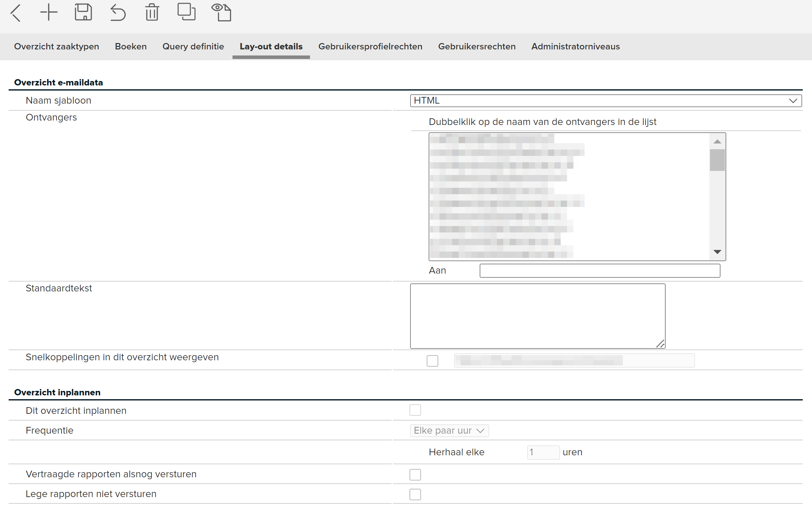The height and width of the screenshot is (513, 812).
Task: Add a new item with the plus icon
Action: (x=49, y=12)
